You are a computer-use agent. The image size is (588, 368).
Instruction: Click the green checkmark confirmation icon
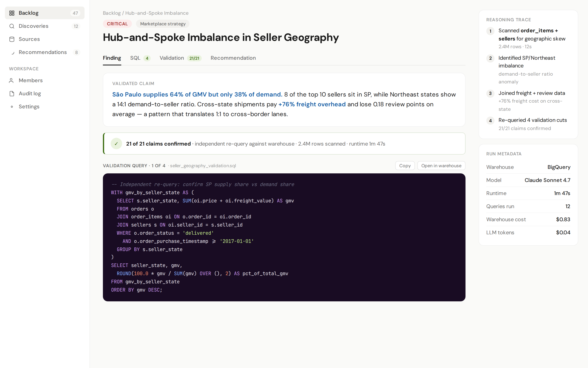116,144
